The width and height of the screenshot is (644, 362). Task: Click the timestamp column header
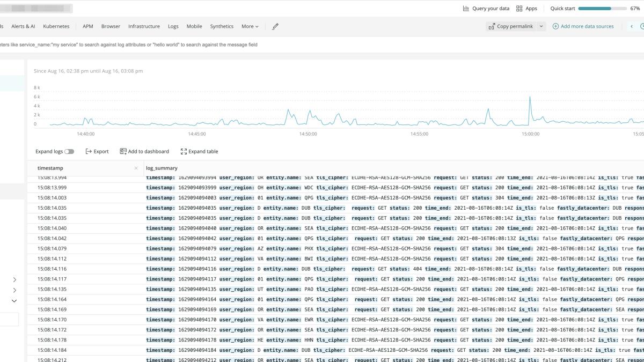coord(50,168)
